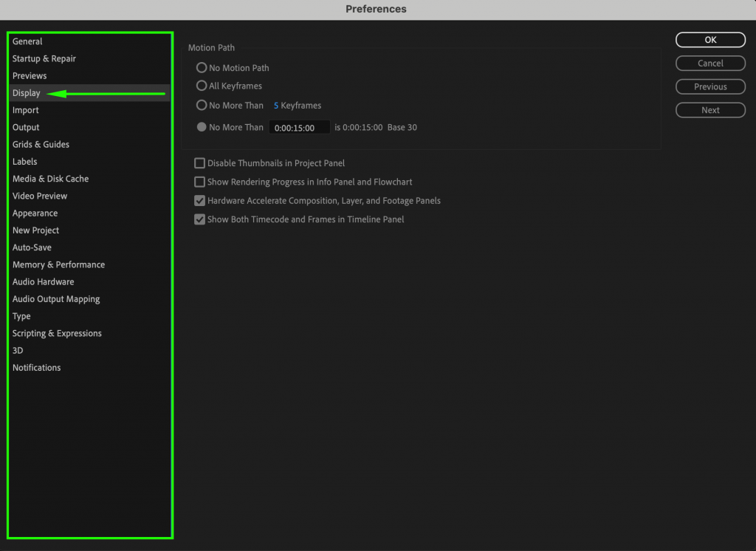The height and width of the screenshot is (551, 756).
Task: Select the timecode-based No More Than option
Action: 201,126
